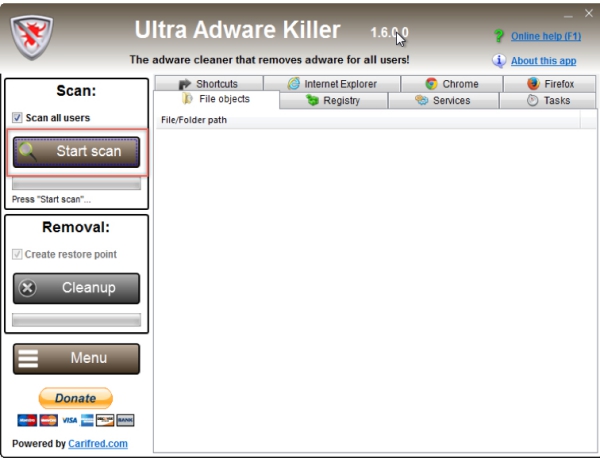Image resolution: width=600 pixels, height=458 pixels.
Task: Click the Firefox logo icon
Action: [533, 83]
